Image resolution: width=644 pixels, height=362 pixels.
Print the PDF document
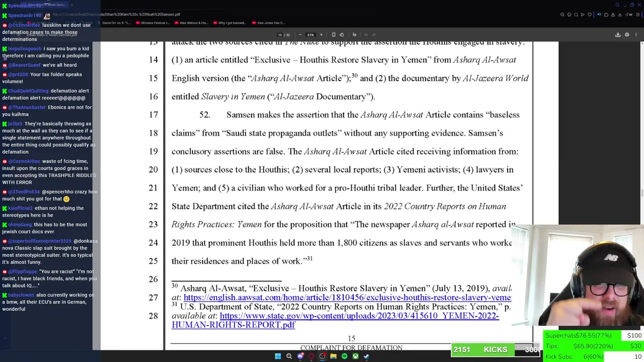point(627,35)
